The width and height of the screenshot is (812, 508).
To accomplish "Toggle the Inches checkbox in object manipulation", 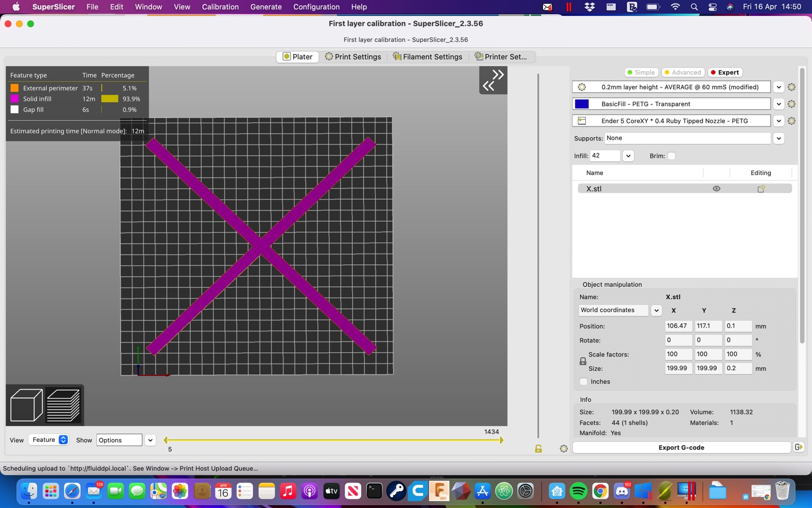I will 584,382.
